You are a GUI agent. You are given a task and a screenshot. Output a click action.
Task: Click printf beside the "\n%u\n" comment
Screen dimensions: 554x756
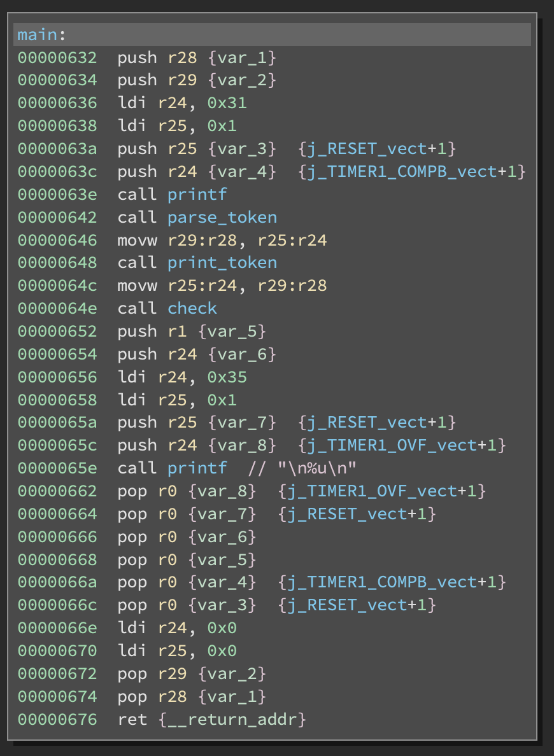click(197, 468)
